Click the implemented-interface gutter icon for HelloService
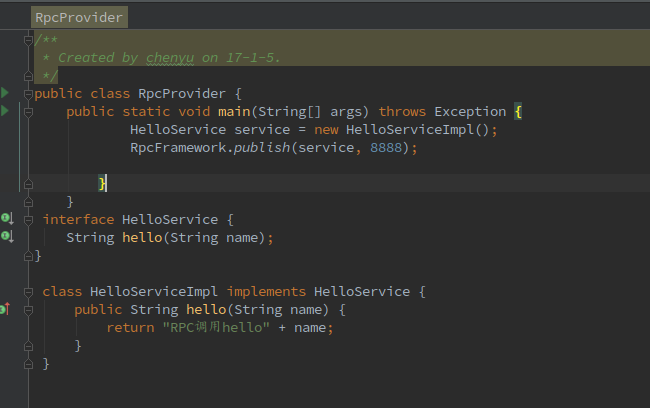The height and width of the screenshot is (408, 650). [6, 218]
